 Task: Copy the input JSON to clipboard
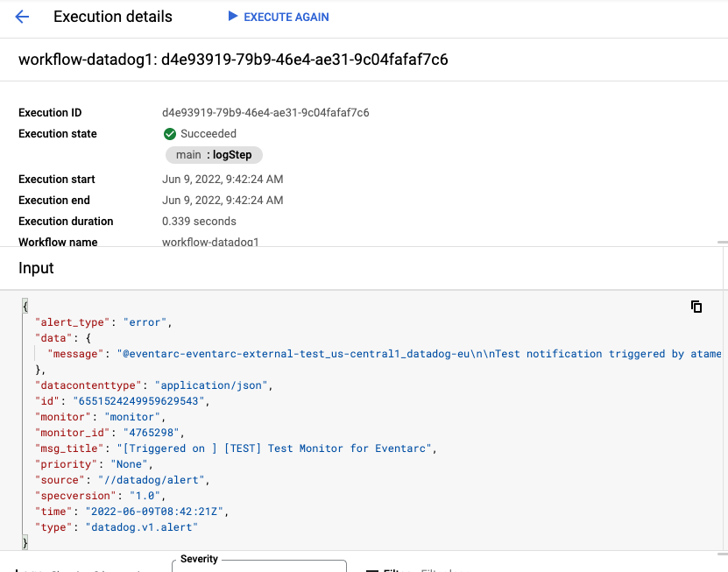pos(696,307)
